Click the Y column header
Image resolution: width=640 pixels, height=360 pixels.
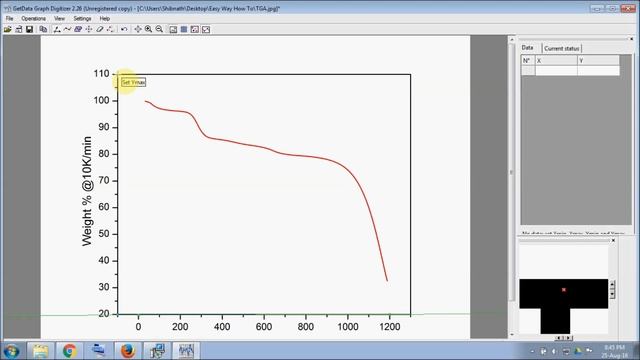(x=598, y=60)
